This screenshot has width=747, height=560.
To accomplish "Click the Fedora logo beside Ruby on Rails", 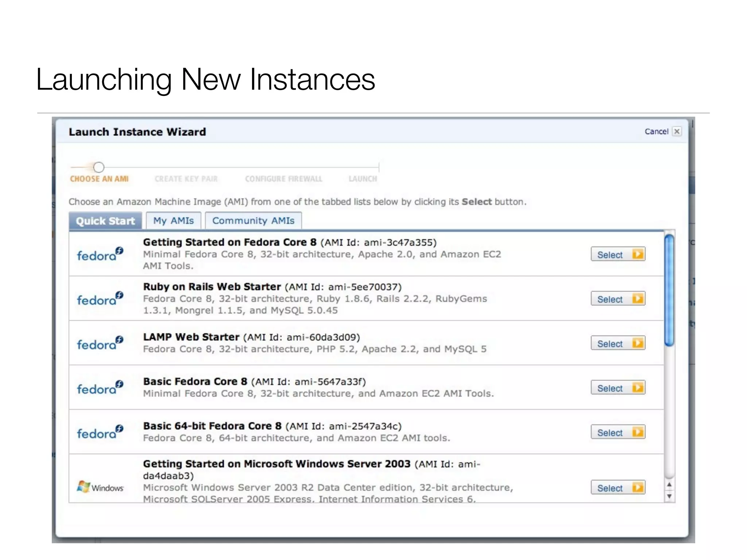I will [100, 298].
